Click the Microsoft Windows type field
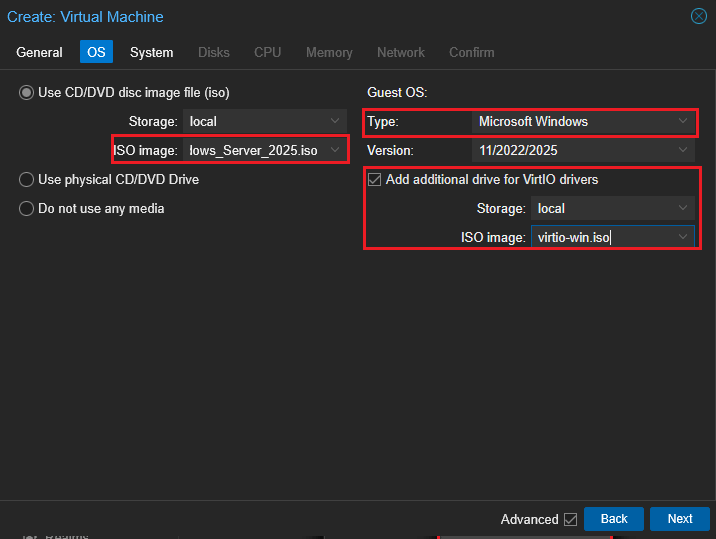The width and height of the screenshot is (716, 539). (x=570, y=122)
